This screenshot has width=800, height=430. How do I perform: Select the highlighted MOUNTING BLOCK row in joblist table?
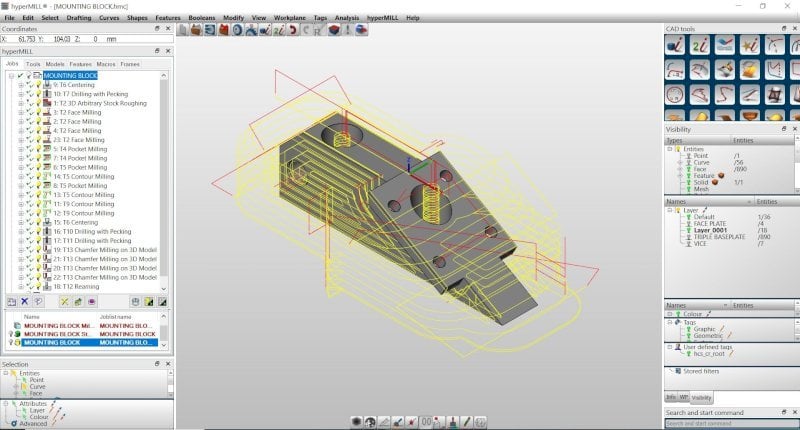90,343
